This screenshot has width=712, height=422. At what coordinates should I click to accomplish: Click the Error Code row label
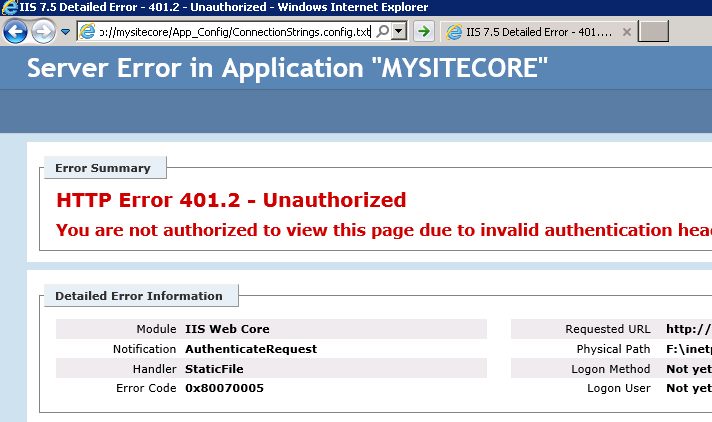click(x=146, y=388)
